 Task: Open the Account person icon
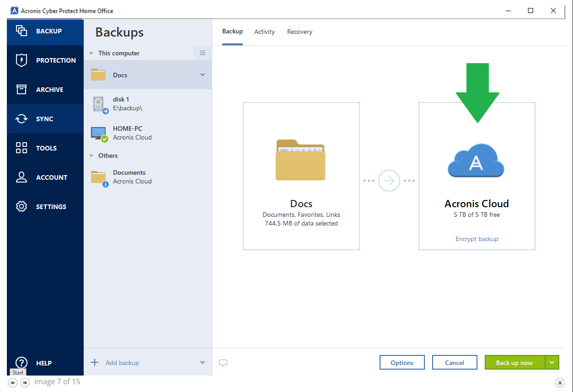tap(21, 177)
